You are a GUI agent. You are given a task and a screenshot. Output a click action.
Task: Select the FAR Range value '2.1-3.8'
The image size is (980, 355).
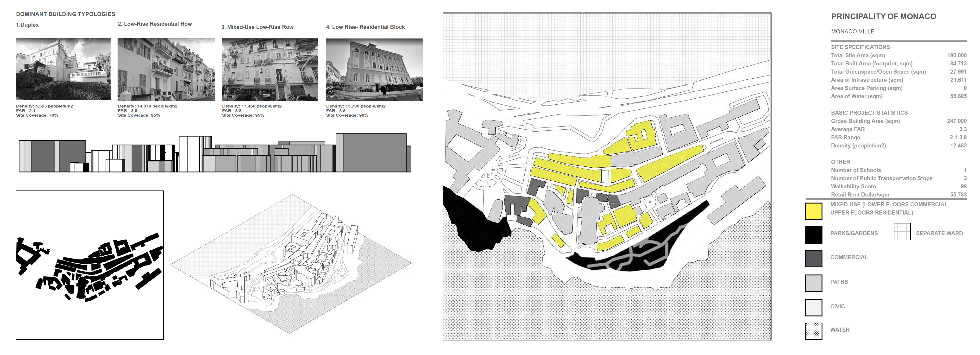point(958,137)
